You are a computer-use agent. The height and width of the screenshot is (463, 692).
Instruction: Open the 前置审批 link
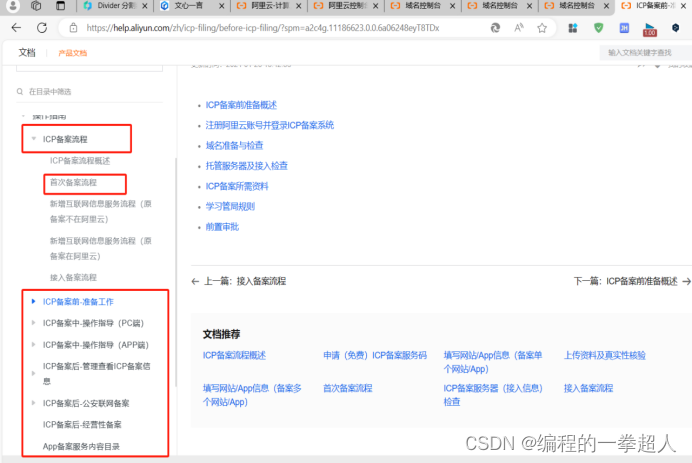coord(222,227)
